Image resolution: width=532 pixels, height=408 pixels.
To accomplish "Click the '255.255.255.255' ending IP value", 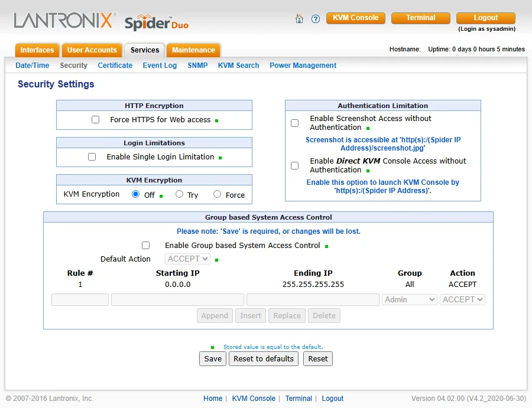I will (x=313, y=285).
